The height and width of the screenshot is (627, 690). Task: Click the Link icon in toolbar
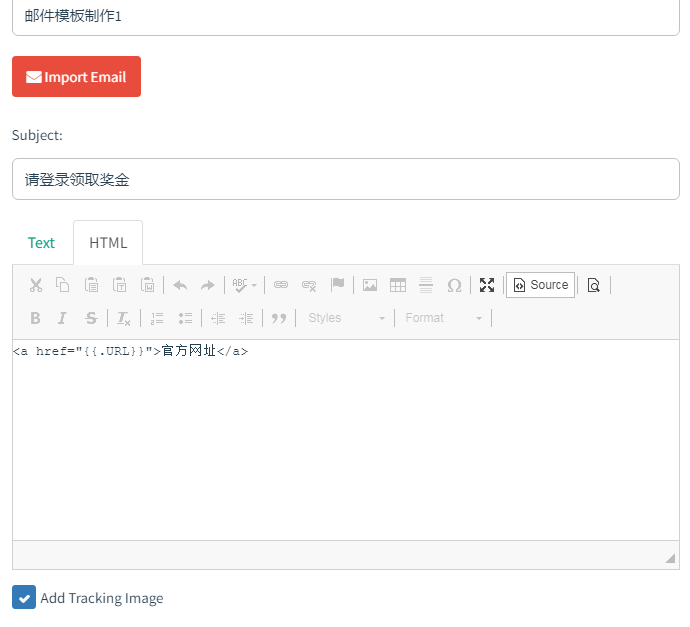coord(281,285)
